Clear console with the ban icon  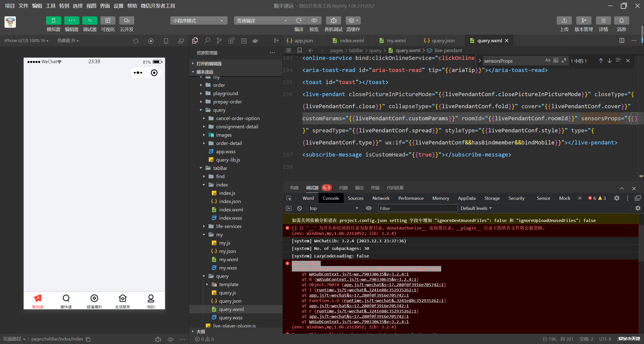tap(299, 208)
